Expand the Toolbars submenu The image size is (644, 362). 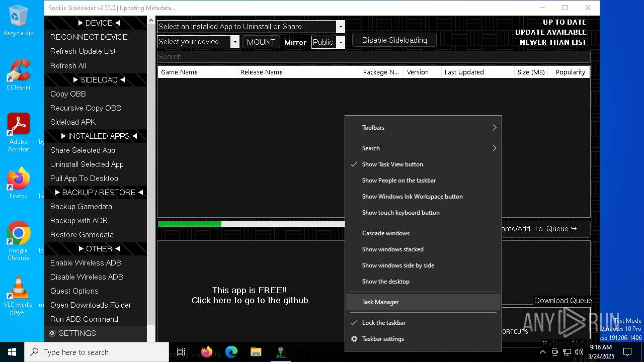[x=423, y=128]
